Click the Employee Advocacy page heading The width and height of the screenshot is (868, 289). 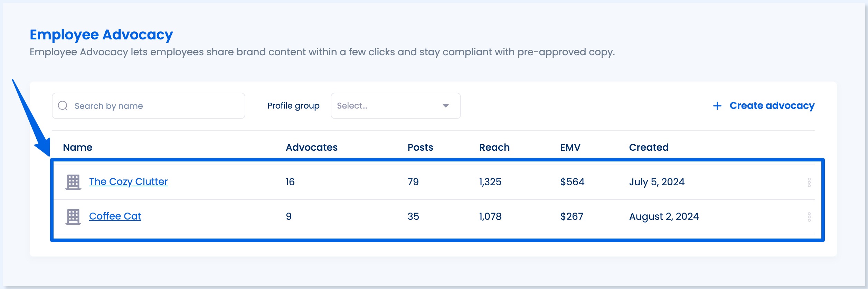[101, 34]
